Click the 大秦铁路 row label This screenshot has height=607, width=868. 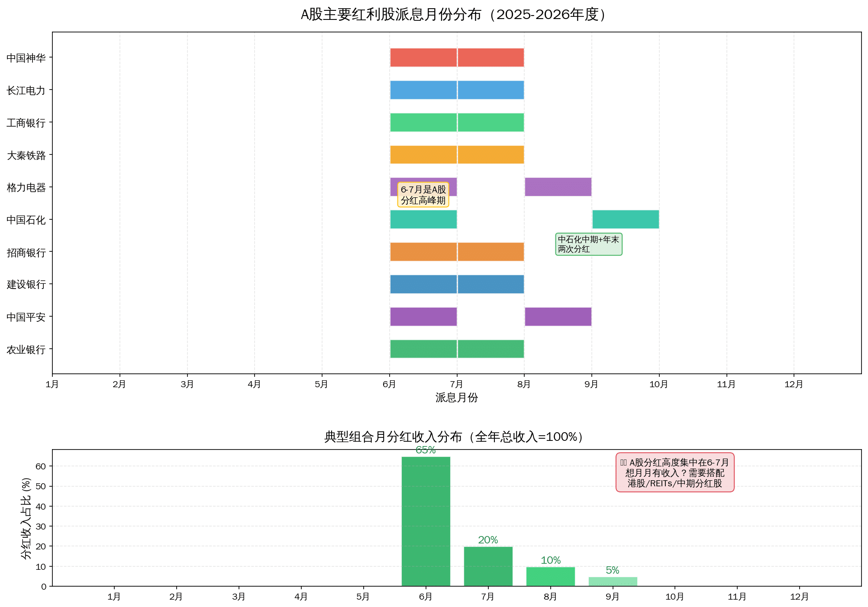pos(26,155)
